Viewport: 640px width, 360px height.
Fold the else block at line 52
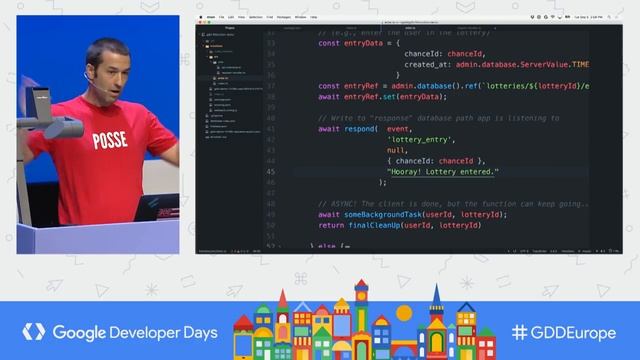pyautogui.click(x=280, y=246)
